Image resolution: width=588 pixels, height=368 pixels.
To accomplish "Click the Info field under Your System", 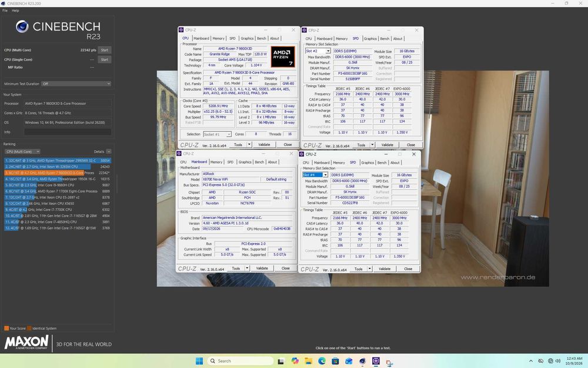I will point(68,132).
